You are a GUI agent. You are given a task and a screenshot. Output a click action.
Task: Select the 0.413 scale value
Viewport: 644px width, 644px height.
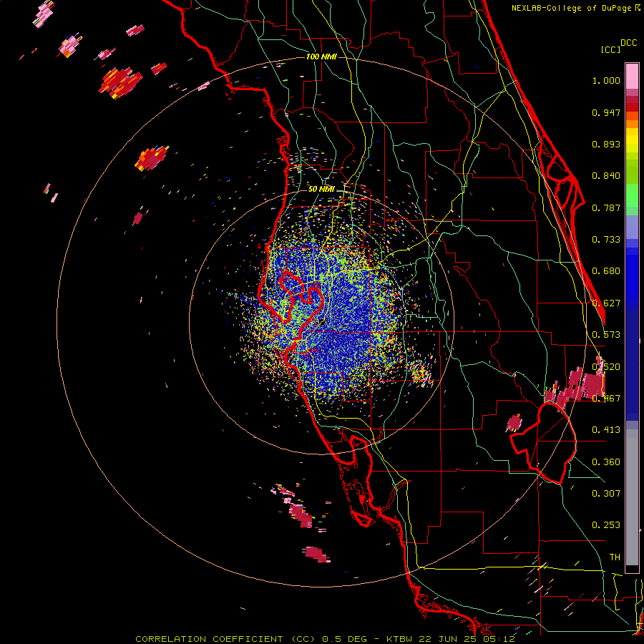(x=606, y=430)
